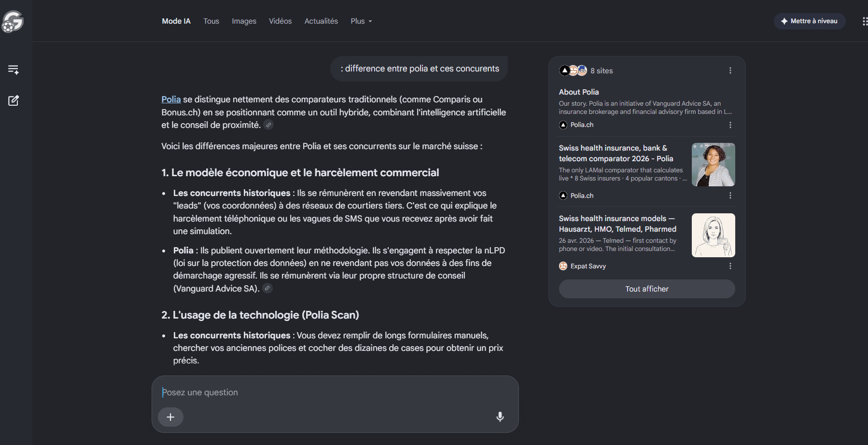Click the Mettre à niveau button
The width and height of the screenshot is (868, 445).
click(x=810, y=21)
